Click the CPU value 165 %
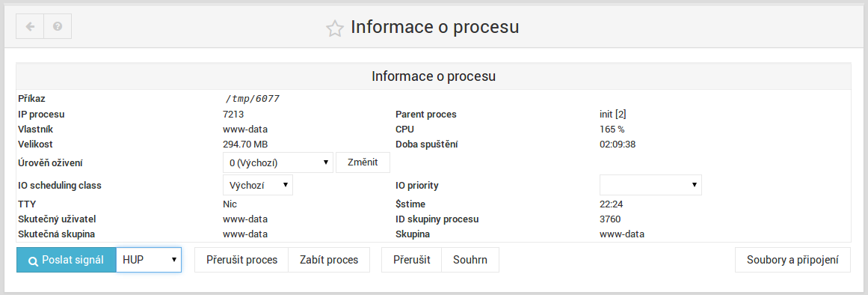 [612, 130]
